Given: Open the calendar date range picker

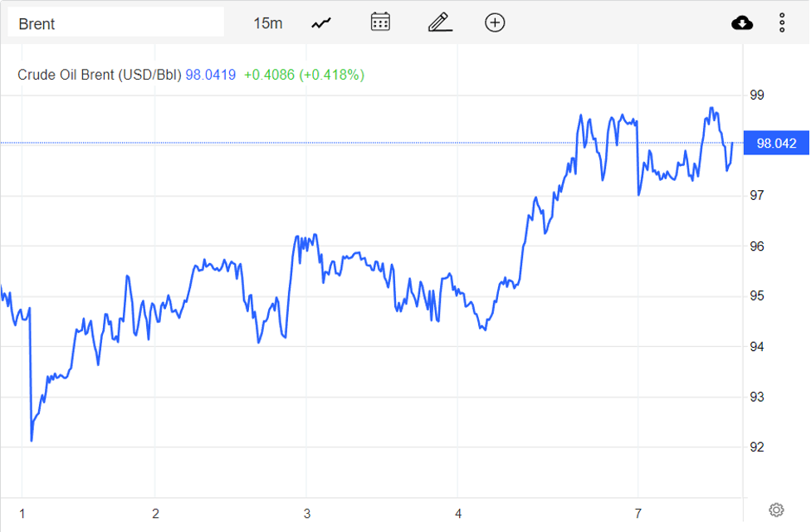Looking at the screenshot, I should click(x=380, y=22).
